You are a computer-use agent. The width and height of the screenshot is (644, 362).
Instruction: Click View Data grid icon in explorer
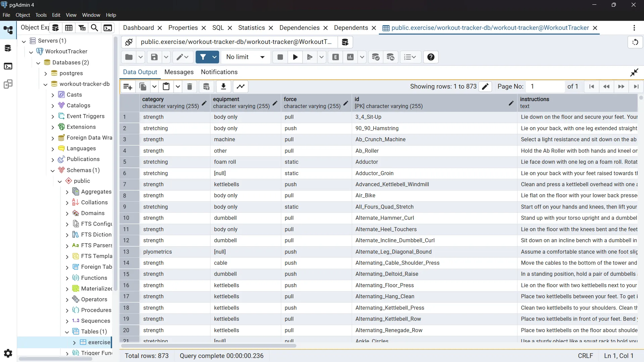coord(69,28)
